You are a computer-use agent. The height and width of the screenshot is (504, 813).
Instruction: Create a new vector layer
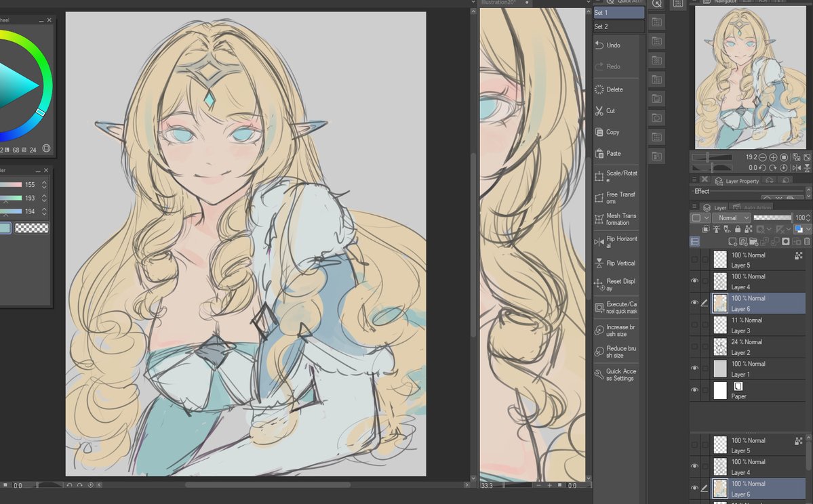(x=744, y=241)
